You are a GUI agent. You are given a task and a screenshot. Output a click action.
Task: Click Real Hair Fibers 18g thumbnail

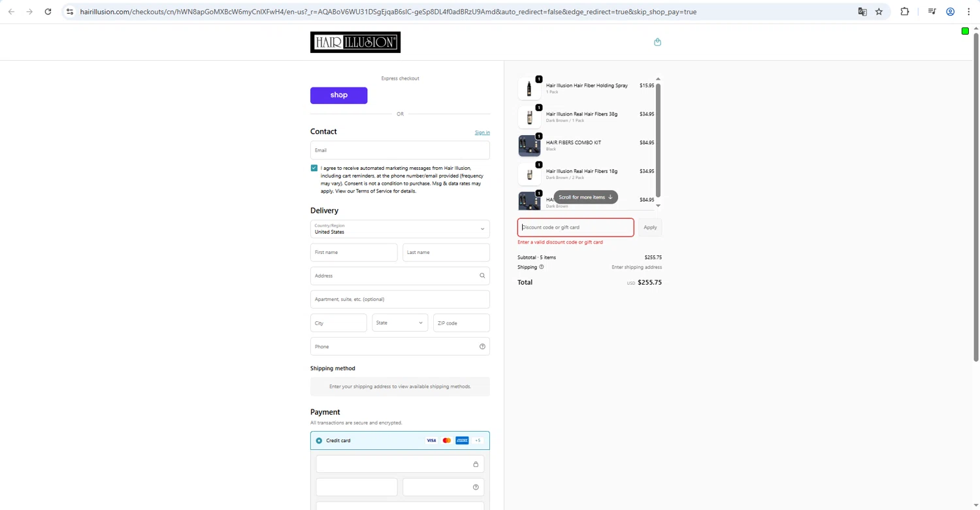[x=529, y=174]
